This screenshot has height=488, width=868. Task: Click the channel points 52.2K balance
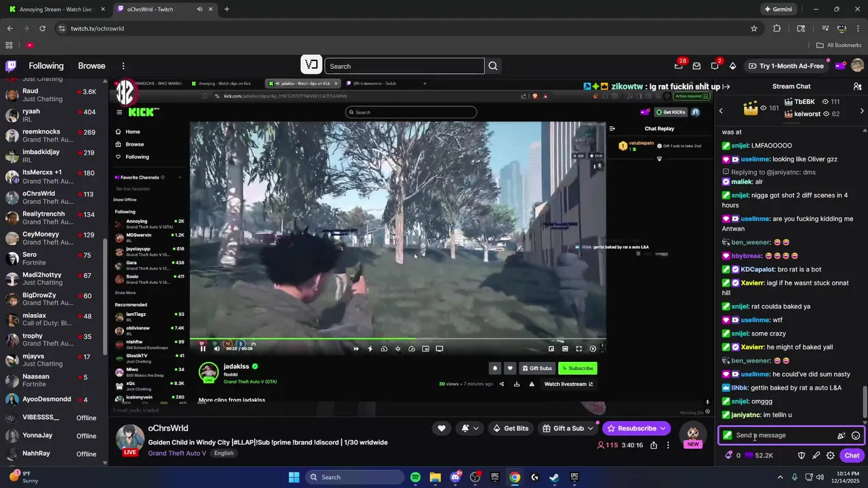(x=759, y=455)
